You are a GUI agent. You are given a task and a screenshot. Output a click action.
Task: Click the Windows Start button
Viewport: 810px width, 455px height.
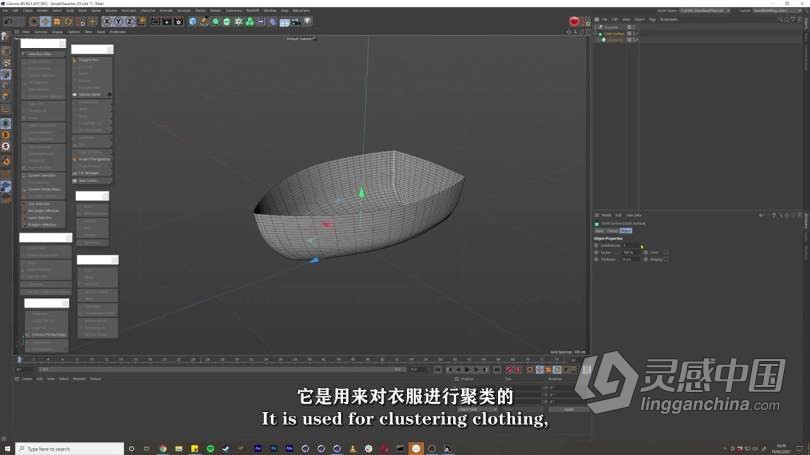[7, 448]
